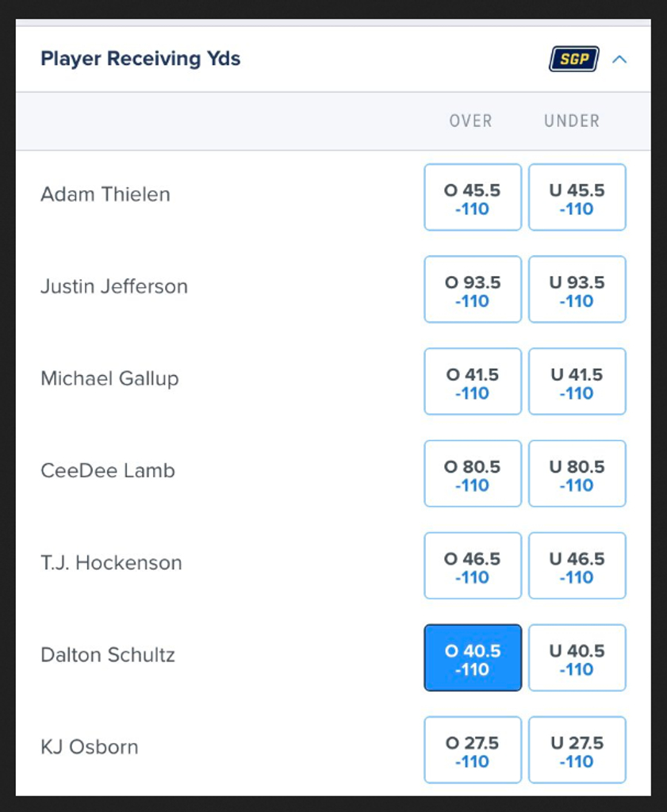Click the Dalton Schultz player name

click(108, 655)
